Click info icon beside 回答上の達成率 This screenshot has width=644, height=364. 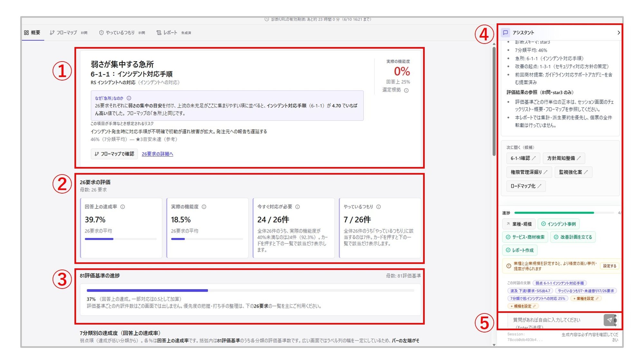pyautogui.click(x=123, y=207)
